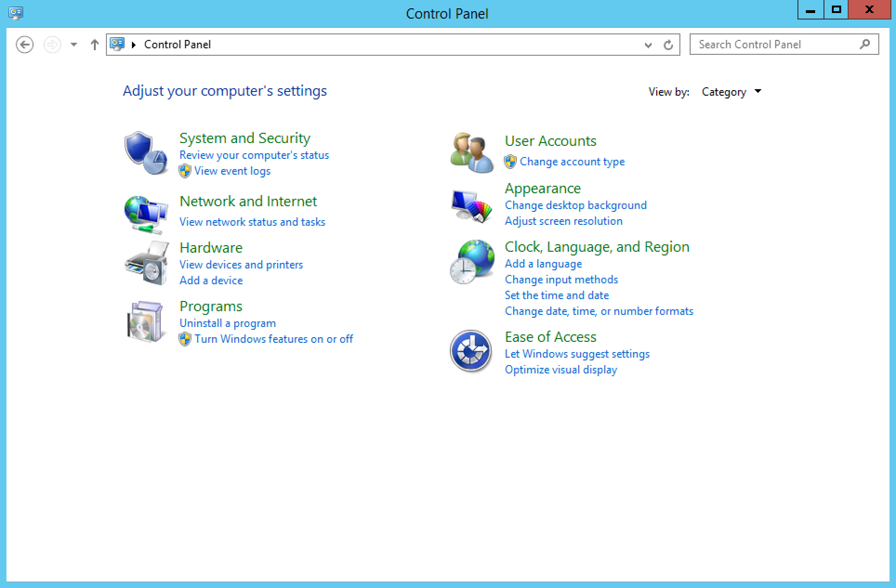The width and height of the screenshot is (896, 588).
Task: Click the Ease of Access icon
Action: tap(471, 352)
